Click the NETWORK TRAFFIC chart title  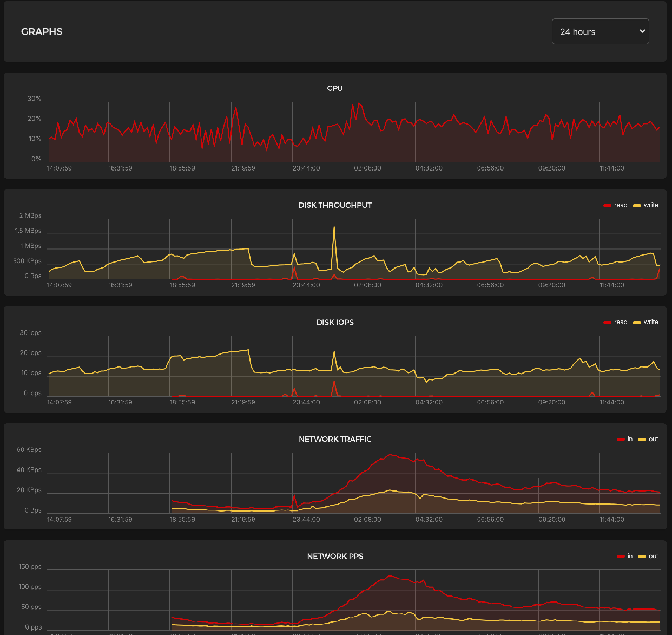coord(335,439)
